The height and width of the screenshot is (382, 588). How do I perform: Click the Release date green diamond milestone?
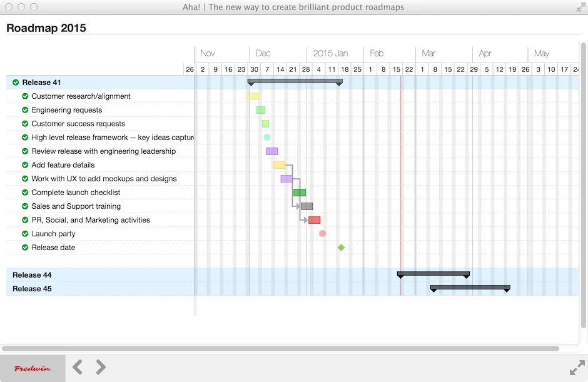(341, 248)
